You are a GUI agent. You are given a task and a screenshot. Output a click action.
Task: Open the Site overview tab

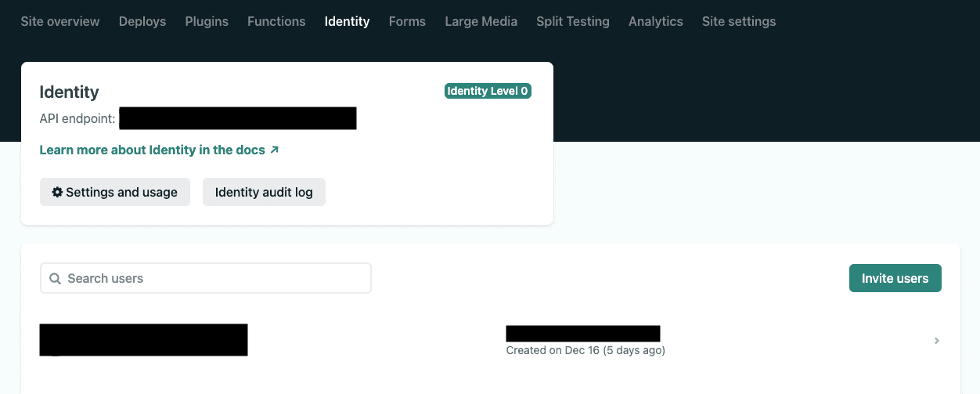[60, 21]
